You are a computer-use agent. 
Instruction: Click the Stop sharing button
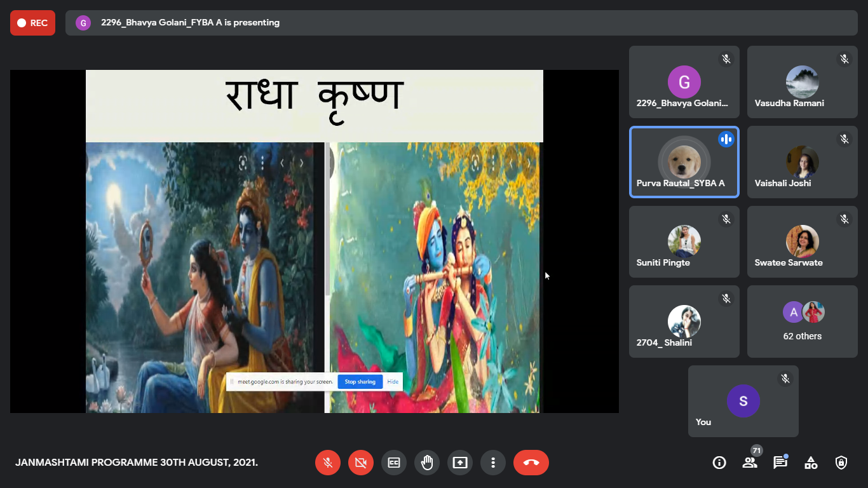click(360, 382)
